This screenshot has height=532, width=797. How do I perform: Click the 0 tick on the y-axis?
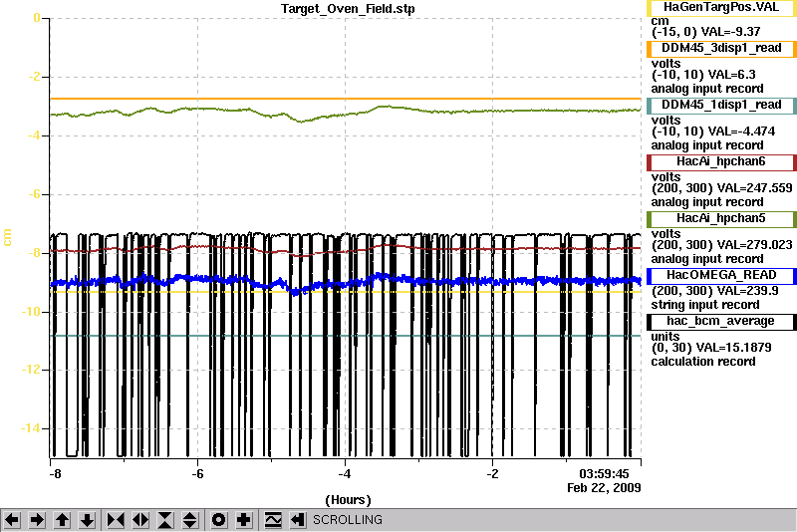point(37,18)
